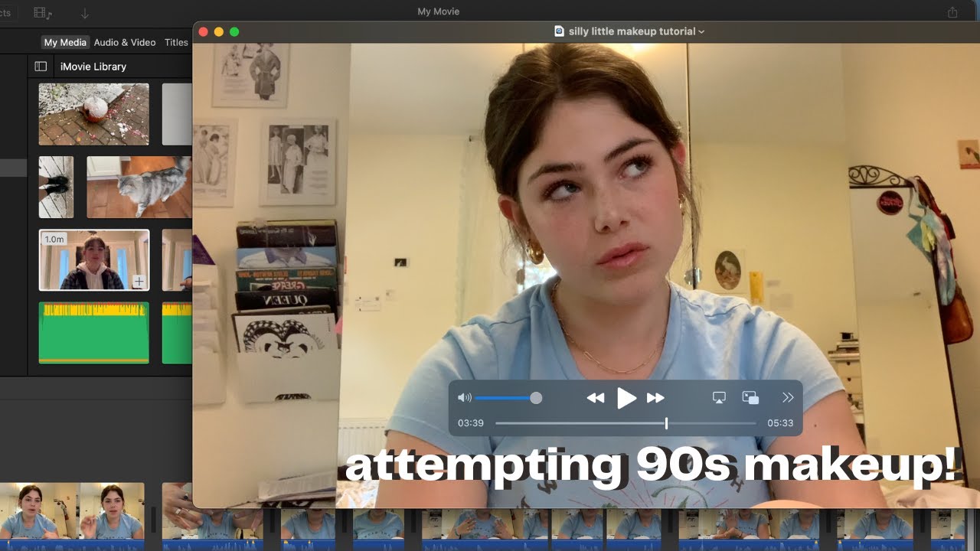Screen dimensions: 980x551
Task: Switch to the My Media tab
Action: click(x=65, y=42)
